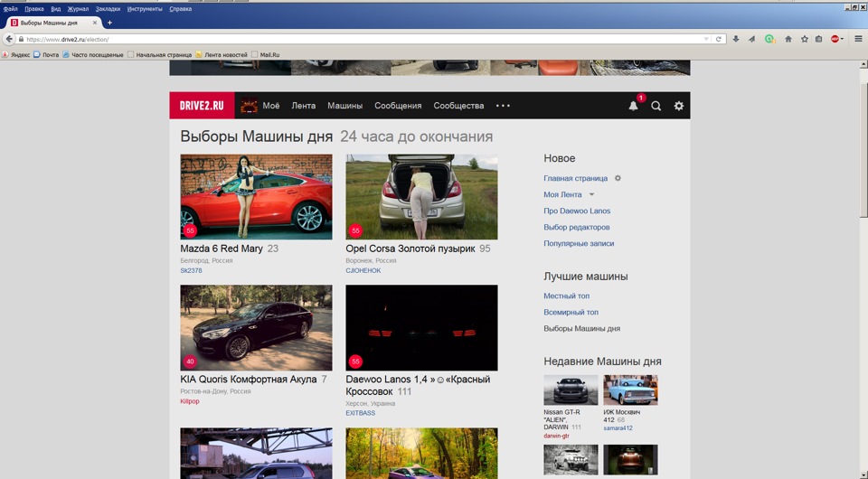Viewport: 868px width, 479px height.
Task: Close the Выборы Машины дня tab
Action: point(95,23)
